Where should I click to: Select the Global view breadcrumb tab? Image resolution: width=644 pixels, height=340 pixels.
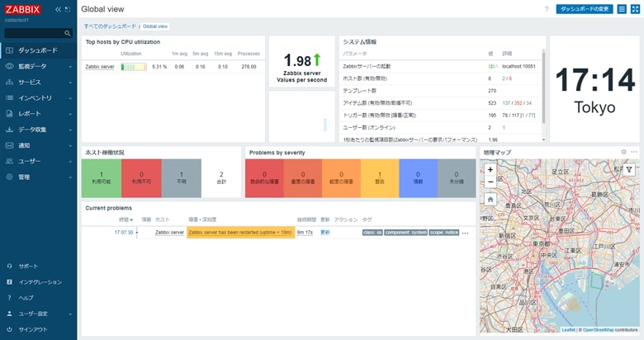(x=155, y=26)
